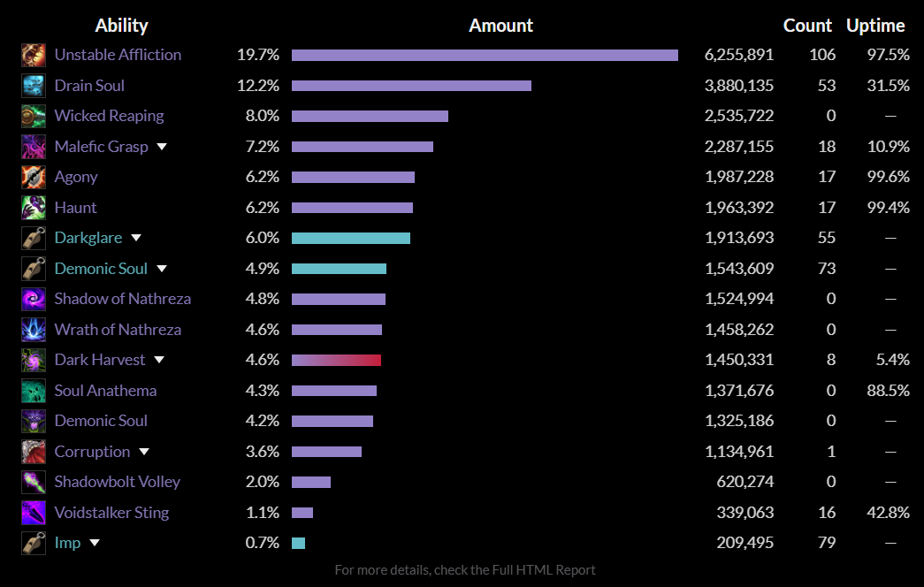
Task: Expand the Corruption breakdown arrow
Action: pos(144,452)
